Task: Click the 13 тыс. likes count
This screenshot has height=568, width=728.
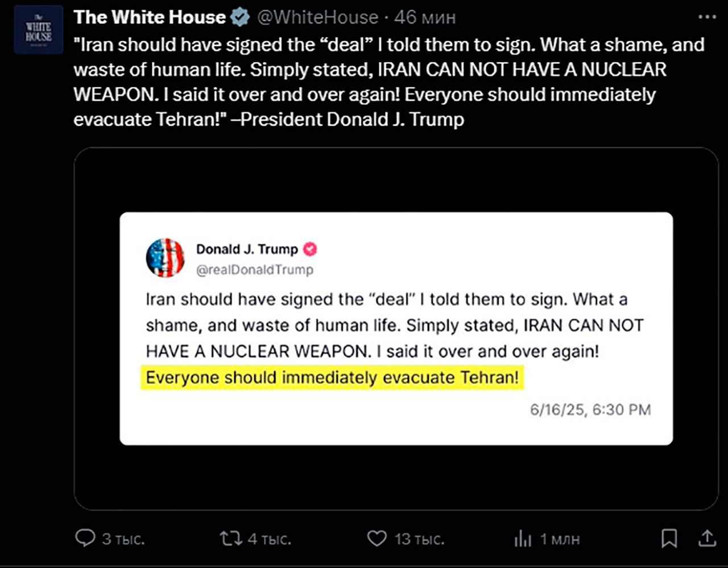Action: pos(420,538)
